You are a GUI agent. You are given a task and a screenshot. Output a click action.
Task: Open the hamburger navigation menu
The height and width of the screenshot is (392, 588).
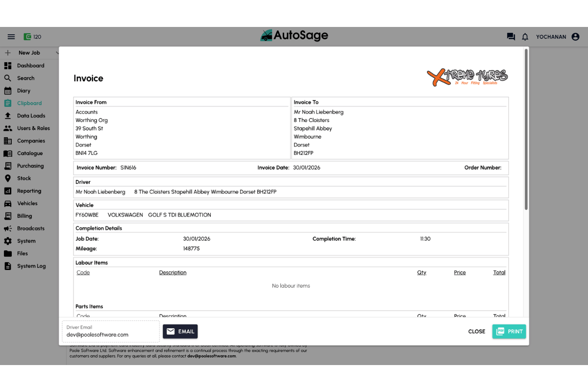(x=11, y=36)
